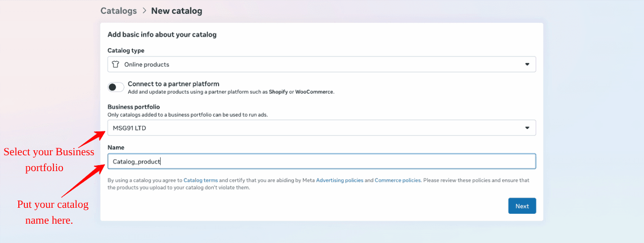Image resolution: width=644 pixels, height=243 pixels.
Task: Go back to Catalogs via breadcrumb
Action: pos(118,10)
